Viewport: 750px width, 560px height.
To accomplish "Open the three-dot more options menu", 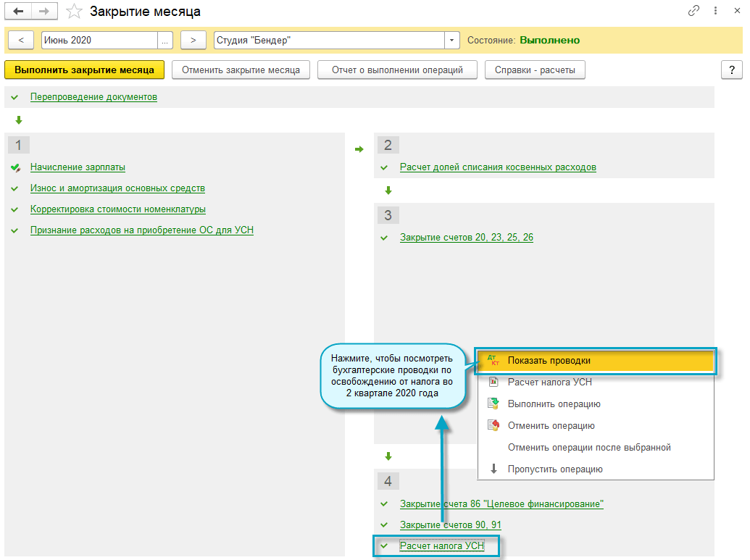I will 715,11.
